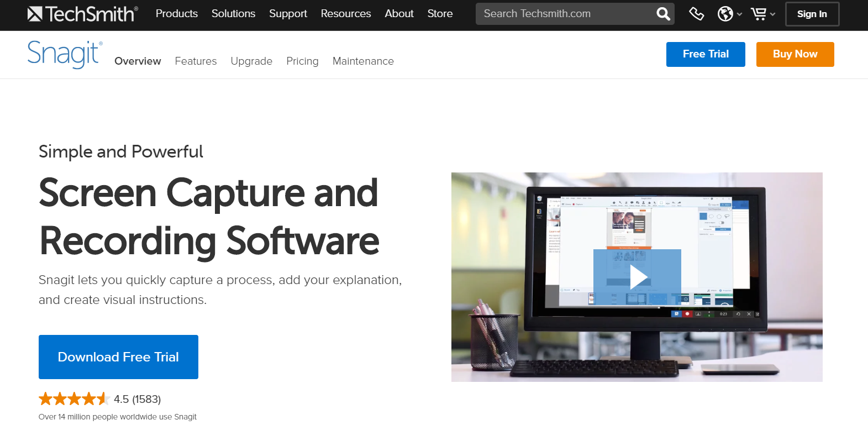The height and width of the screenshot is (425, 868).
Task: Click the Snagit logo
Action: pos(65,54)
